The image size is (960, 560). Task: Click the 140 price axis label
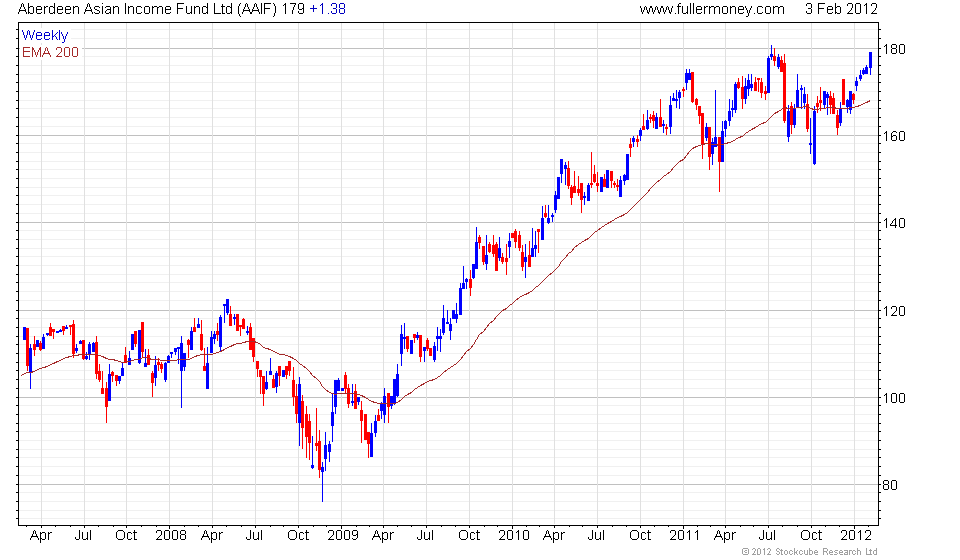click(x=894, y=223)
